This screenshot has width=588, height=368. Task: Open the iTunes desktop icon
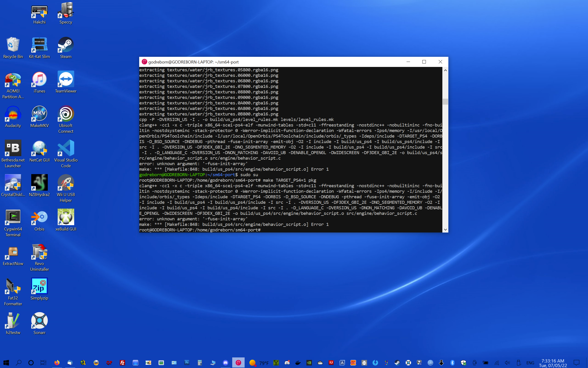[39, 83]
